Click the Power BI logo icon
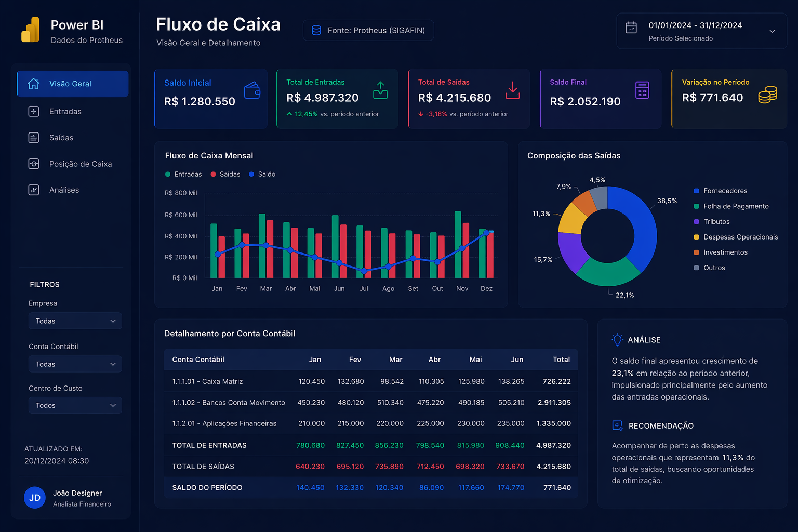This screenshot has width=798, height=532. [x=31, y=30]
